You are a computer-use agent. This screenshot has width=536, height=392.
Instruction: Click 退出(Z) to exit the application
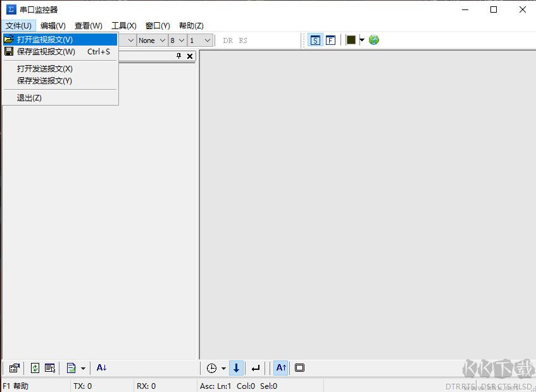point(29,98)
